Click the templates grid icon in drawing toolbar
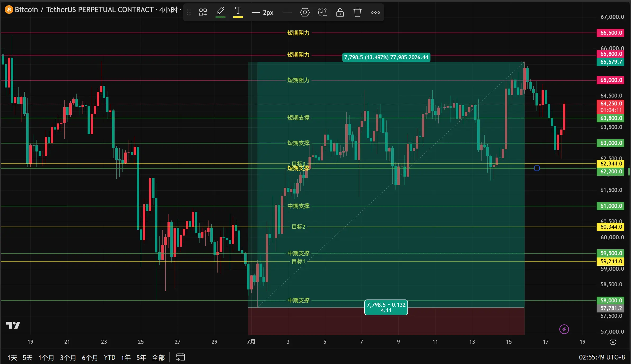The width and height of the screenshot is (631, 364). tap(203, 12)
